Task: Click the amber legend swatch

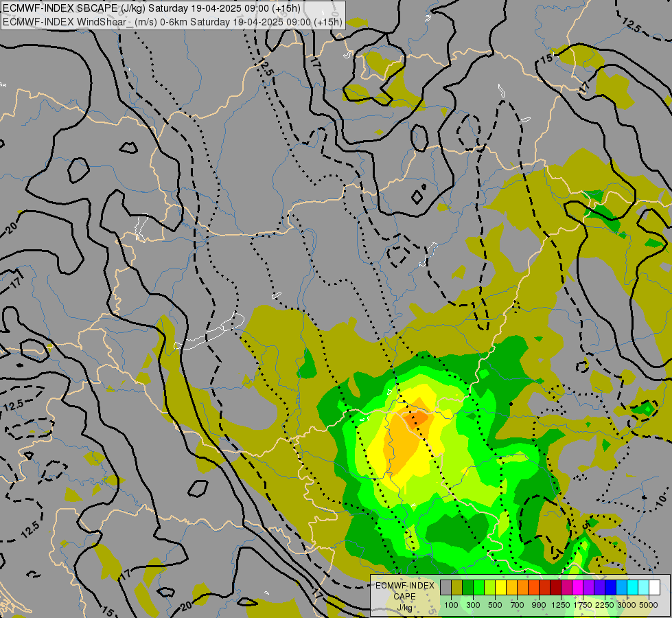Action: coord(511,588)
